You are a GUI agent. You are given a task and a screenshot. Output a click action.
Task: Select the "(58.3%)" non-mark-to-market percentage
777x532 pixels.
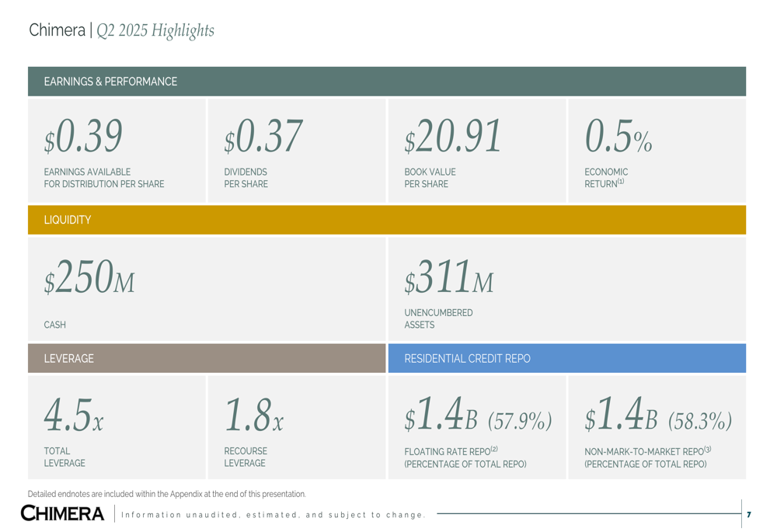pyautogui.click(x=700, y=421)
